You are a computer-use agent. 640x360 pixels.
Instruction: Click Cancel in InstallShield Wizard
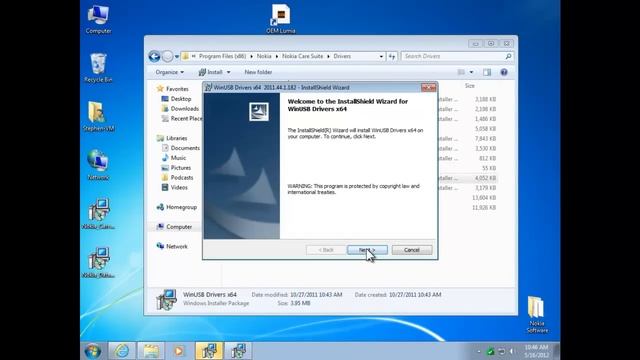(412, 250)
